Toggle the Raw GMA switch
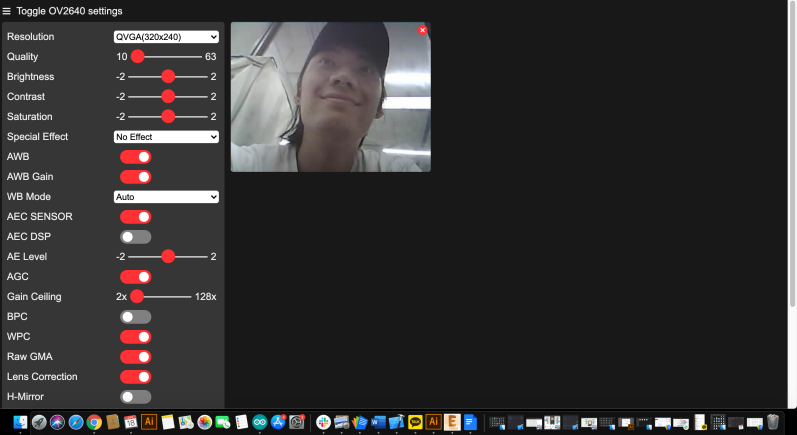797x435 pixels. click(x=136, y=357)
